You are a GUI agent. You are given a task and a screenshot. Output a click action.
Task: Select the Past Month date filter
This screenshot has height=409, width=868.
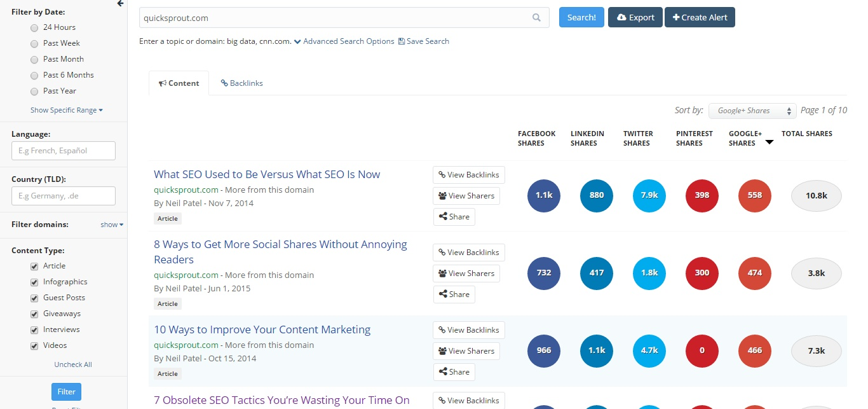pyautogui.click(x=34, y=59)
